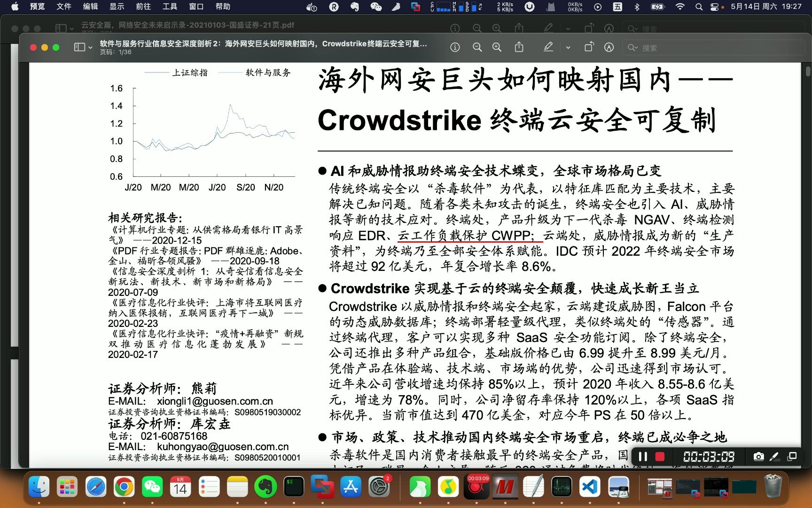This screenshot has width=812, height=508.
Task: Open System Preferences with badge in Dock
Action: point(379,487)
